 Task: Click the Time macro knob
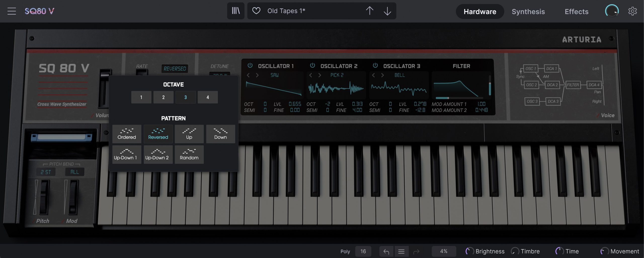point(559,251)
